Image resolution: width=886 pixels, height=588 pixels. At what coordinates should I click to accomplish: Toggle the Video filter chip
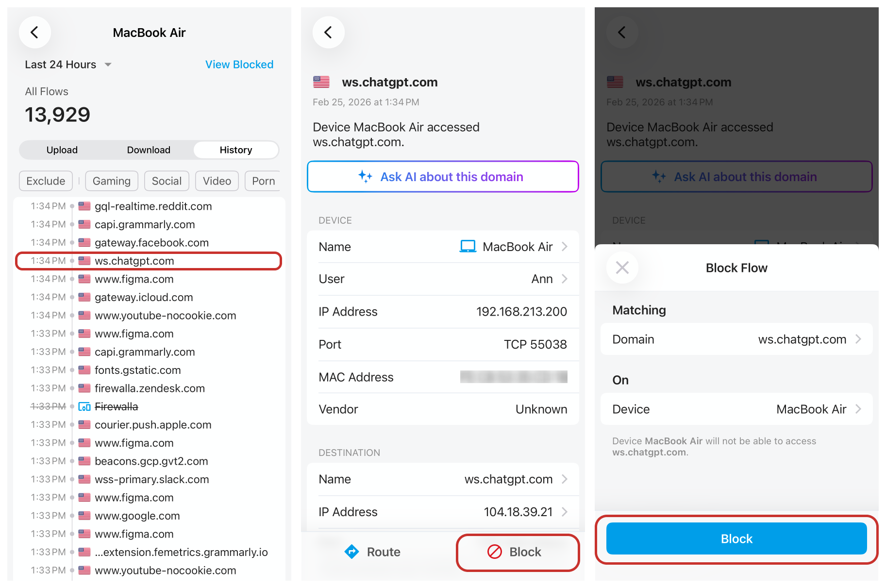coord(217,181)
